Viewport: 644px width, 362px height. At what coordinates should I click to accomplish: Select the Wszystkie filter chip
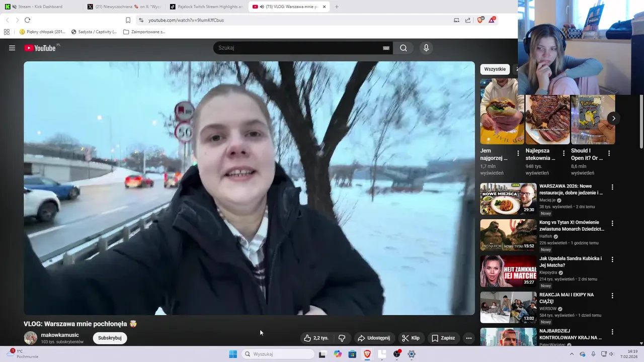pos(495,69)
